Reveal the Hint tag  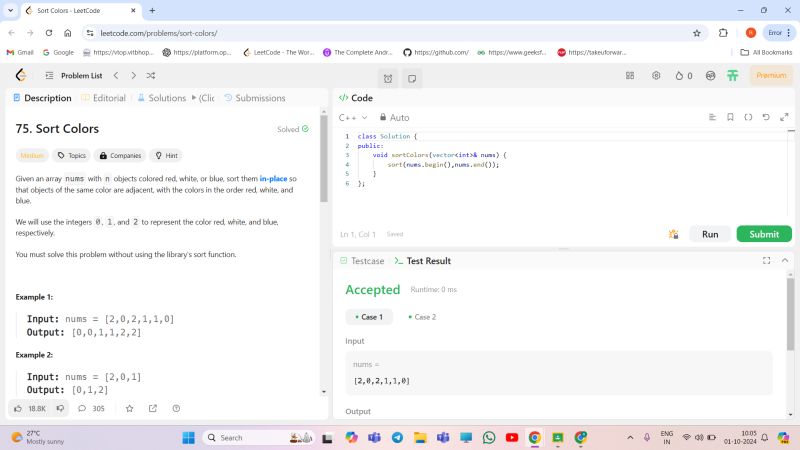166,156
